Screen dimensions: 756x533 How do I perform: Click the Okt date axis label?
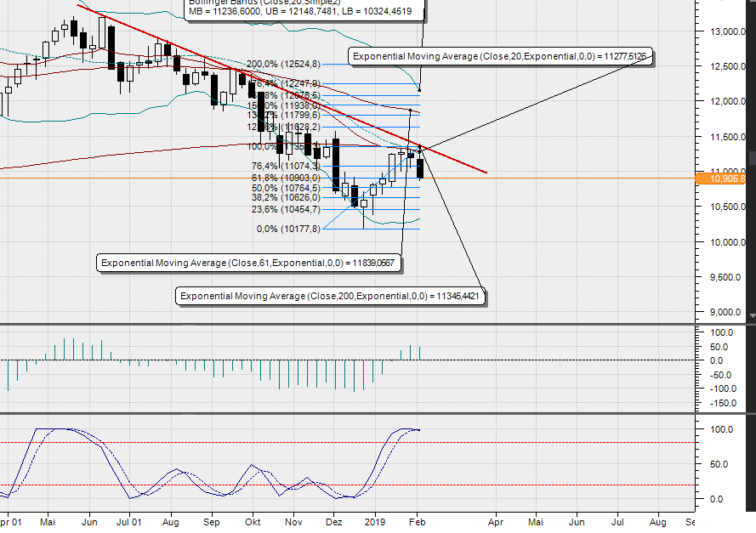coord(253,523)
